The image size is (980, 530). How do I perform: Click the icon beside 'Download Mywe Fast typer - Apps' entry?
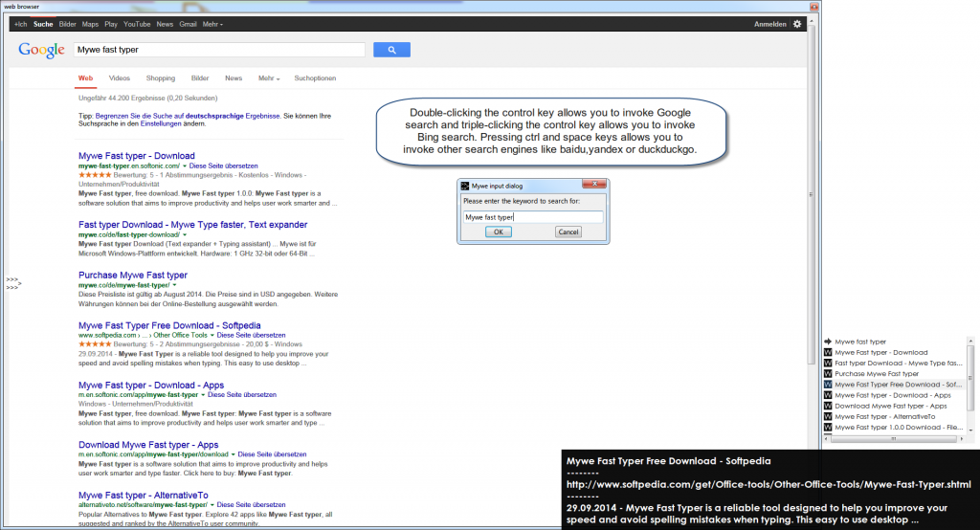[x=828, y=406]
